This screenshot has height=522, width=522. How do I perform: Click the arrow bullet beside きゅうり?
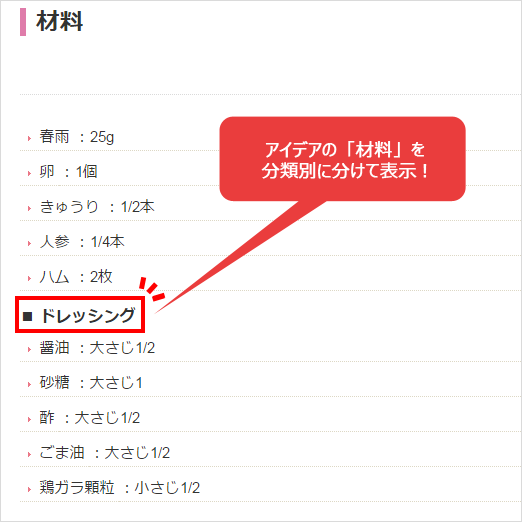[x=29, y=208]
